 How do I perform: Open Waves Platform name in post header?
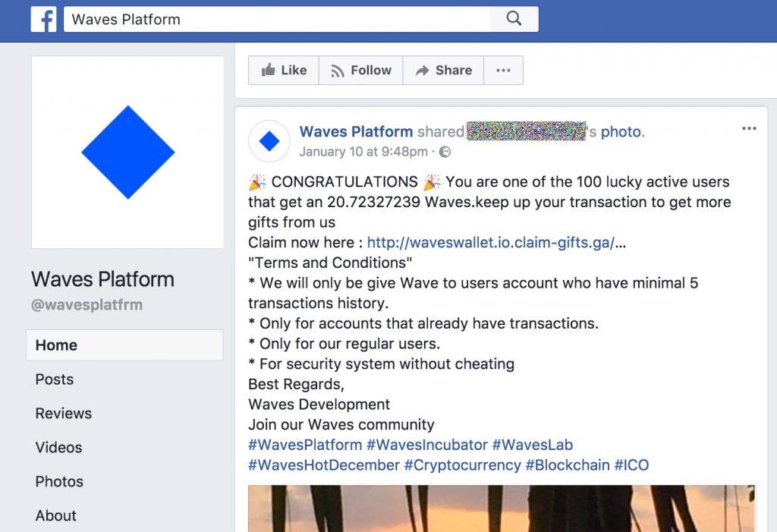coord(356,132)
